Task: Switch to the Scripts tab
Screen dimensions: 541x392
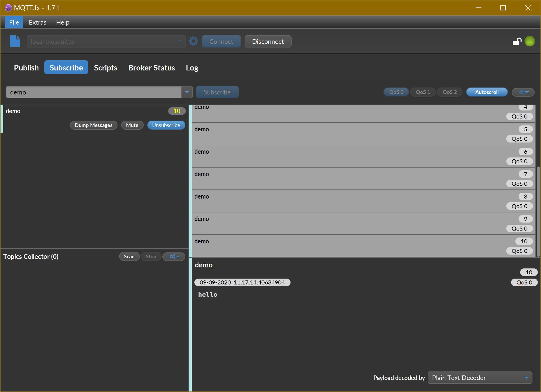Action: 105,68
